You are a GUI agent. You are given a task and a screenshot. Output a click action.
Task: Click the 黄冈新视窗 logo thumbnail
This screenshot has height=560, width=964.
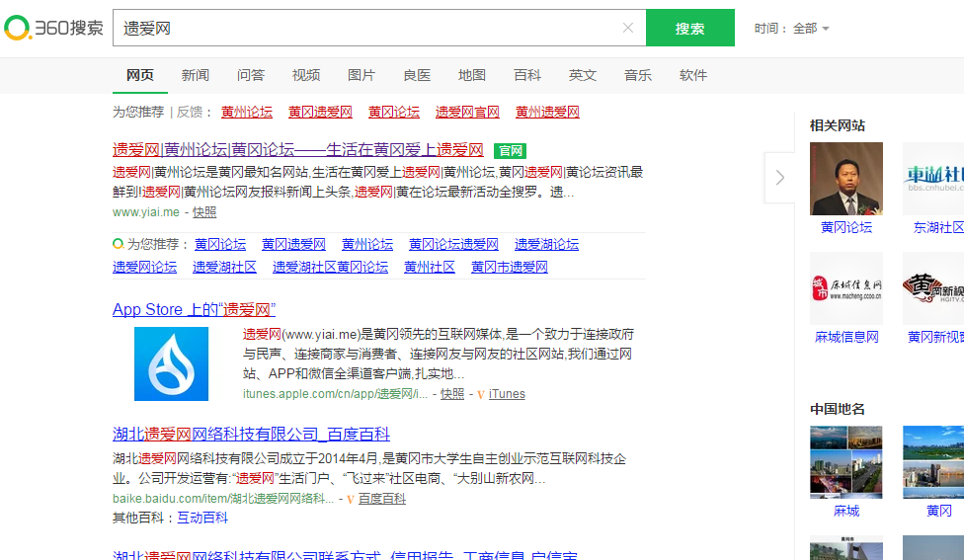[933, 288]
